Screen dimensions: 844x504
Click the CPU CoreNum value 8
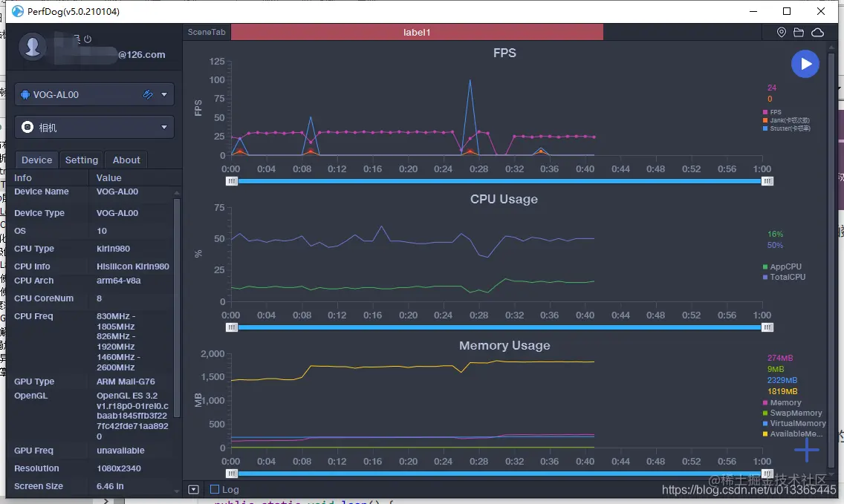click(99, 298)
